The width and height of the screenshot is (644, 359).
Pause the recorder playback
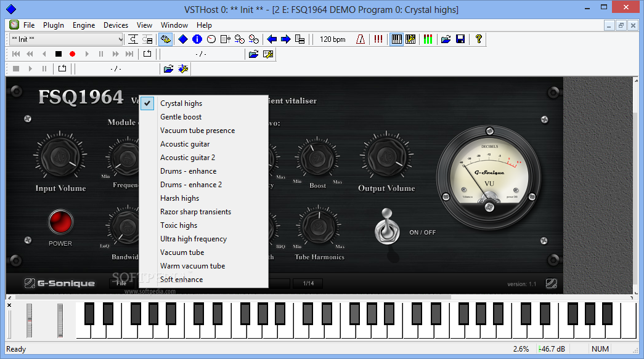(x=101, y=54)
